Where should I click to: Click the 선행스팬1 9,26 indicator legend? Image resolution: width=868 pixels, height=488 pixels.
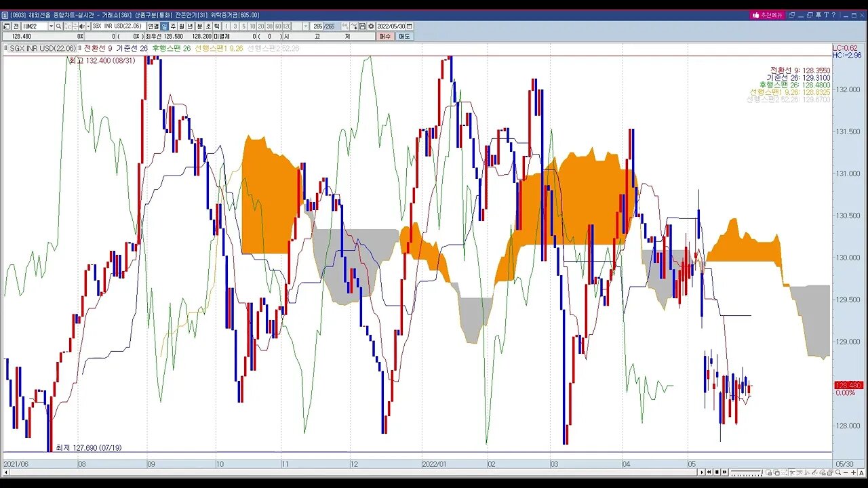218,48
